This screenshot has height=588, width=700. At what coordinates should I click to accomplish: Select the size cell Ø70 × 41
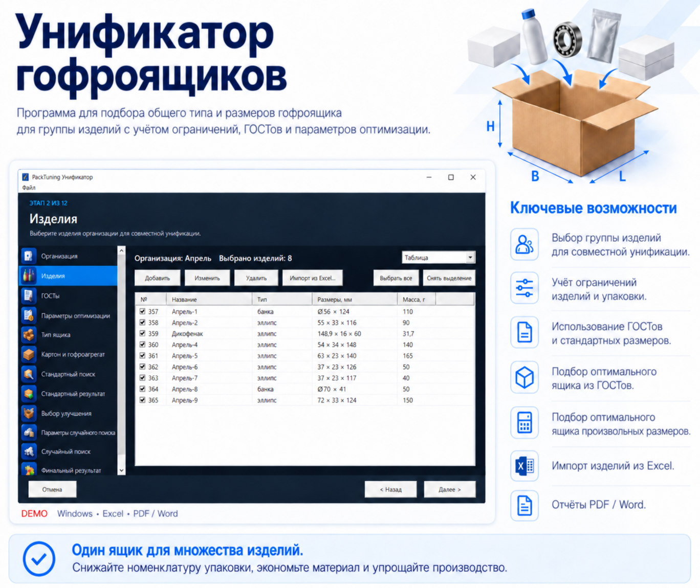332,389
